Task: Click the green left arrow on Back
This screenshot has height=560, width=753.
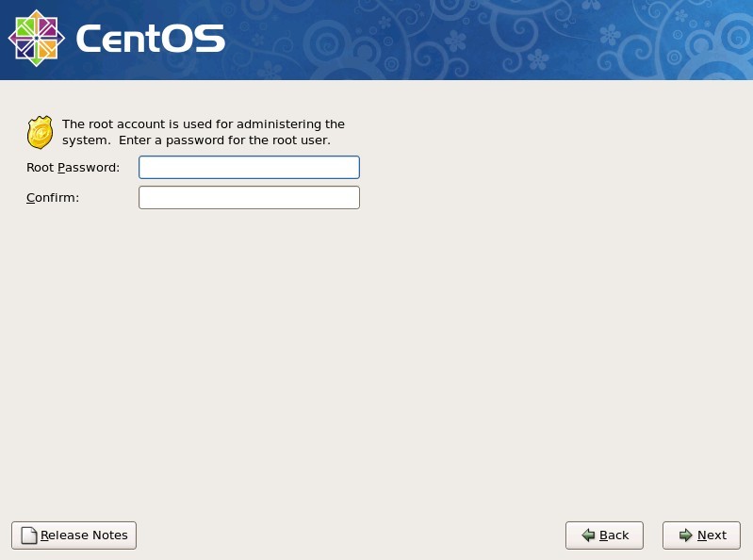Action: coord(588,535)
